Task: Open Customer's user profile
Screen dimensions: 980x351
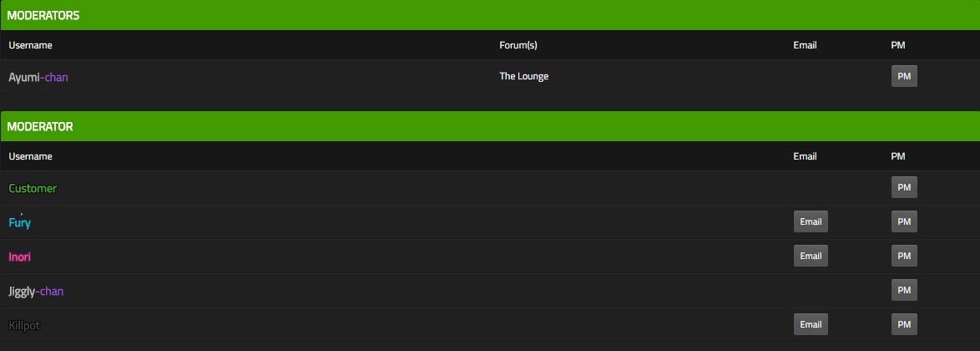Action: click(x=33, y=188)
